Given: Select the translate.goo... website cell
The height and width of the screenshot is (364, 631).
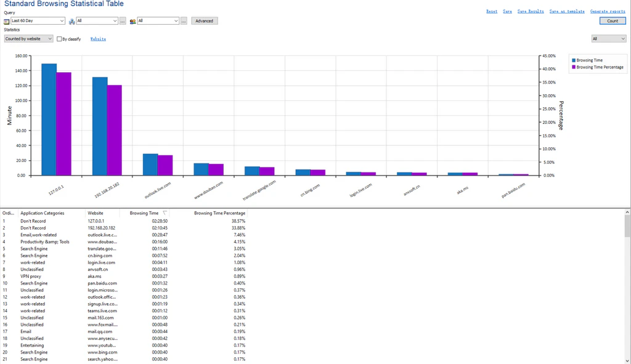Looking at the screenshot, I should pos(102,249).
